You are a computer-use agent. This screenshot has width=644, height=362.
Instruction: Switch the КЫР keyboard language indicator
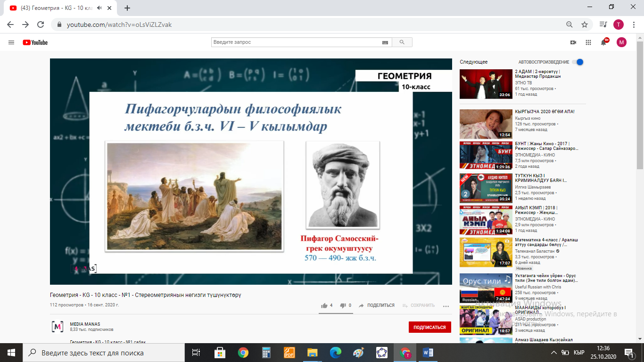579,353
